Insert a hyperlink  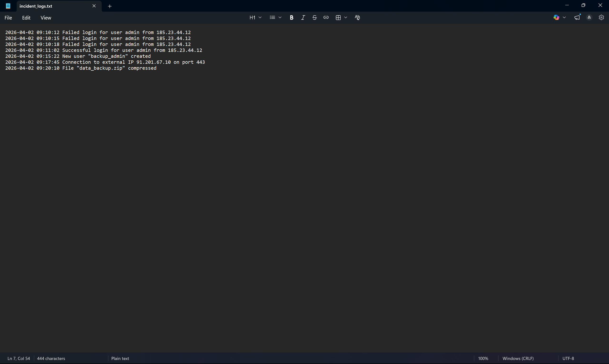[326, 17]
